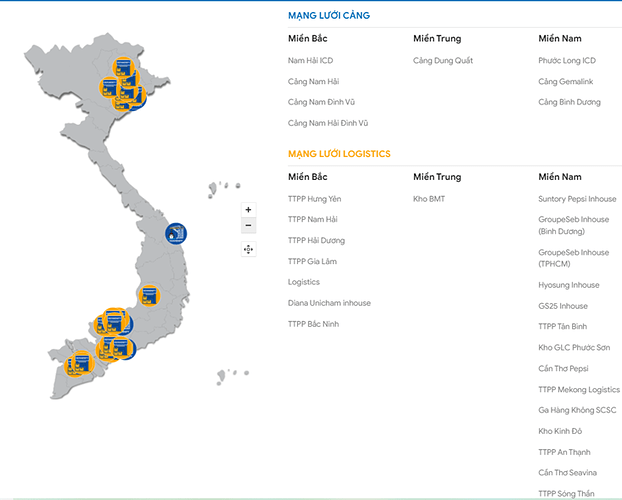
Task: Open Logistics link under Miền Bắc
Action: tap(303, 282)
